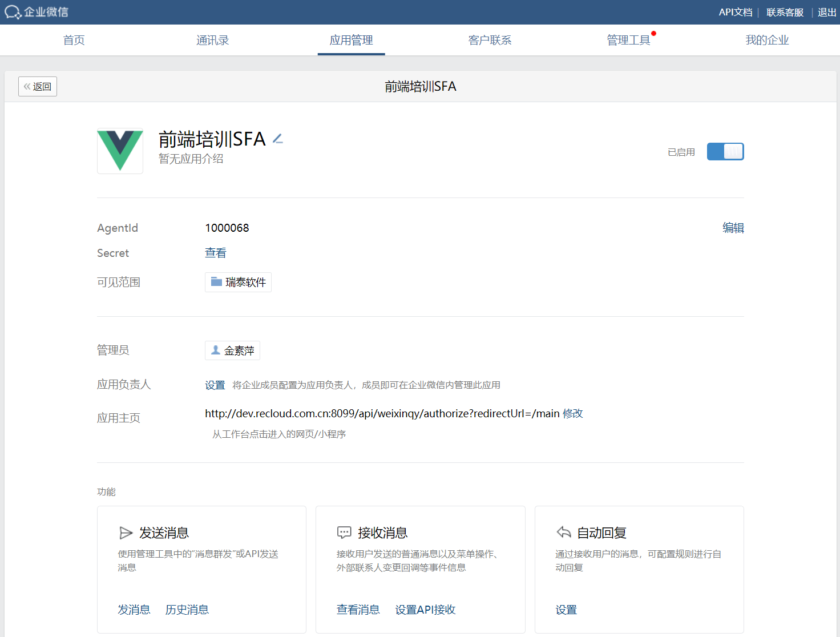Screen dimensions: 840x637
Task: Click the 接收消息 chat bubble icon
Action: pyautogui.click(x=344, y=533)
